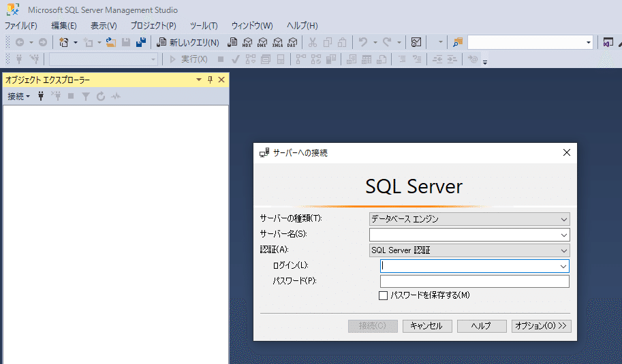Click the Cut scissors icon
Image resolution: width=622 pixels, height=364 pixels.
tap(313, 42)
